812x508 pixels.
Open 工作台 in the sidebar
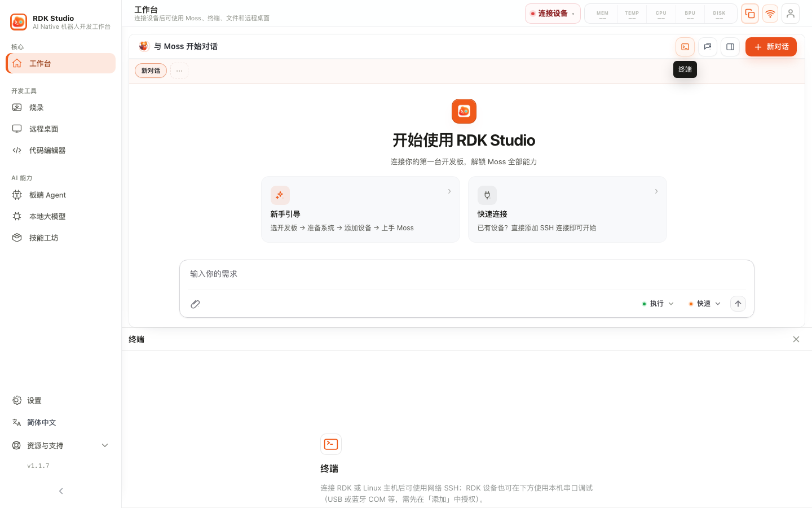(61, 63)
